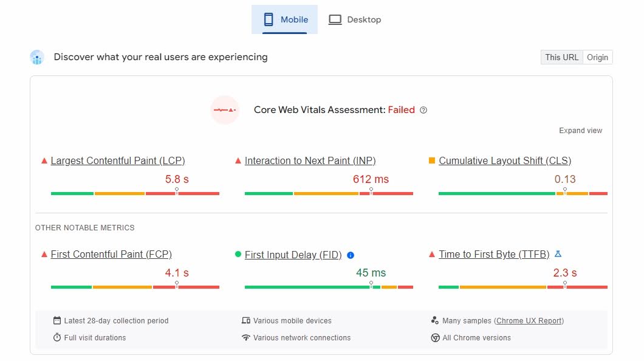Click the red warning triangle beside FCP
Image resolution: width=644 pixels, height=361 pixels.
tap(44, 255)
